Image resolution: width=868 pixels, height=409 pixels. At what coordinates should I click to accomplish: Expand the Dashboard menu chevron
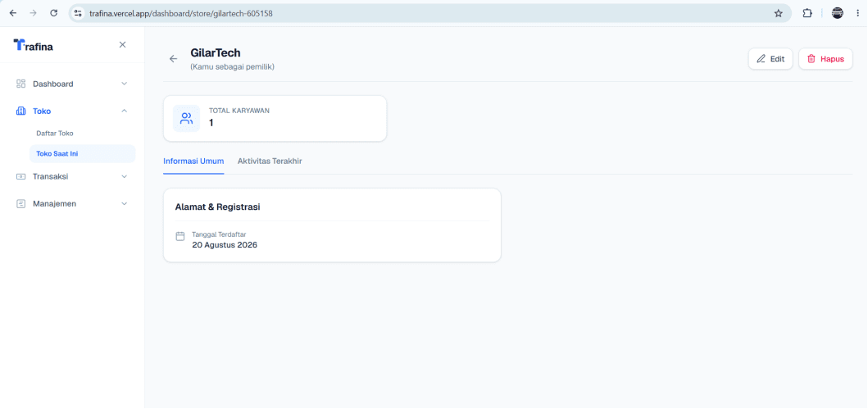point(124,84)
